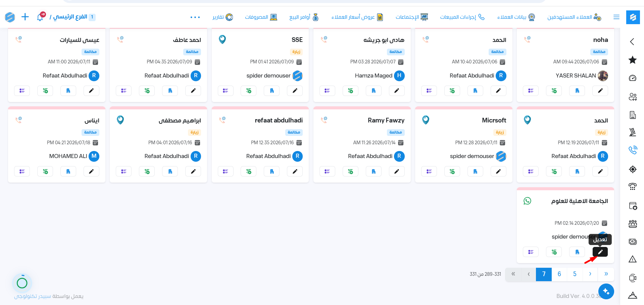Expand the three dots more menu
The width and height of the screenshot is (644, 305).
pos(195,17)
